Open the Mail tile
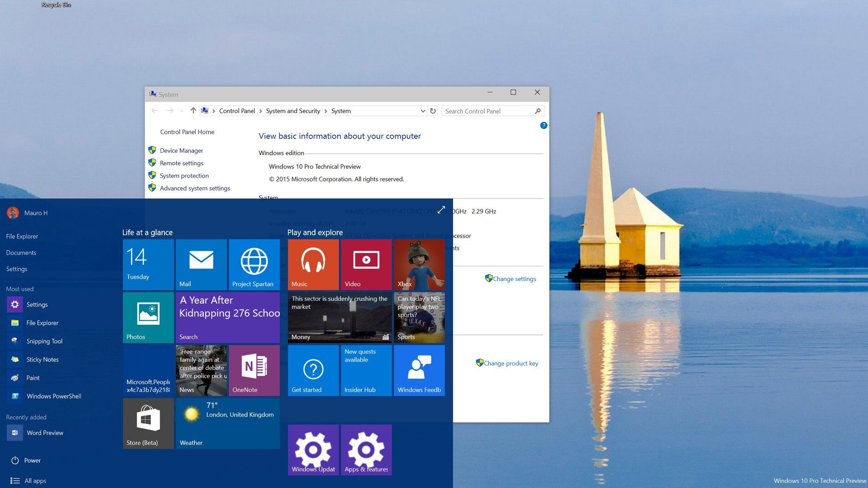 (201, 264)
